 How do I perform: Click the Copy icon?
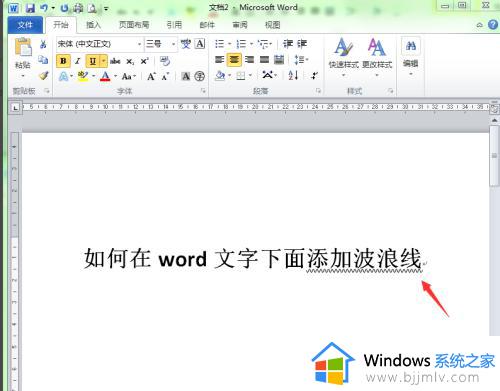[43, 60]
